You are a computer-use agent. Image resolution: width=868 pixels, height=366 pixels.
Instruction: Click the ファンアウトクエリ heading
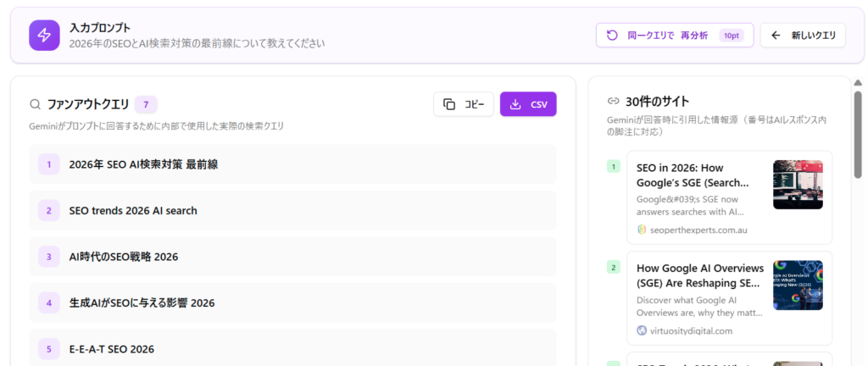click(x=88, y=104)
